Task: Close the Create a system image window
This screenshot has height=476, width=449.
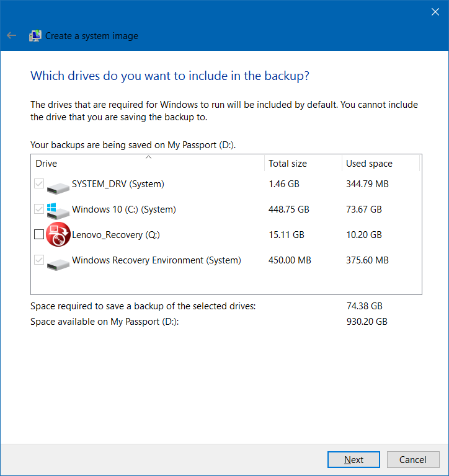Action: 435,12
